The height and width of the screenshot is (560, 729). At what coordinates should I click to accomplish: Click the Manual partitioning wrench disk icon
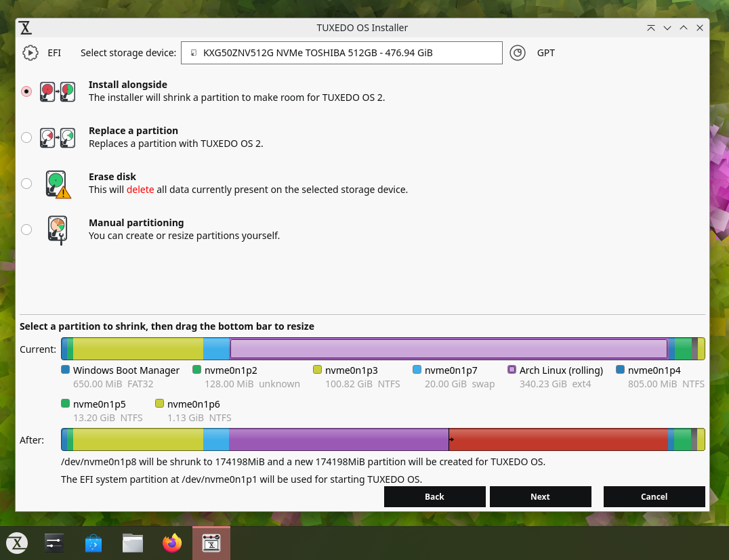(x=58, y=230)
